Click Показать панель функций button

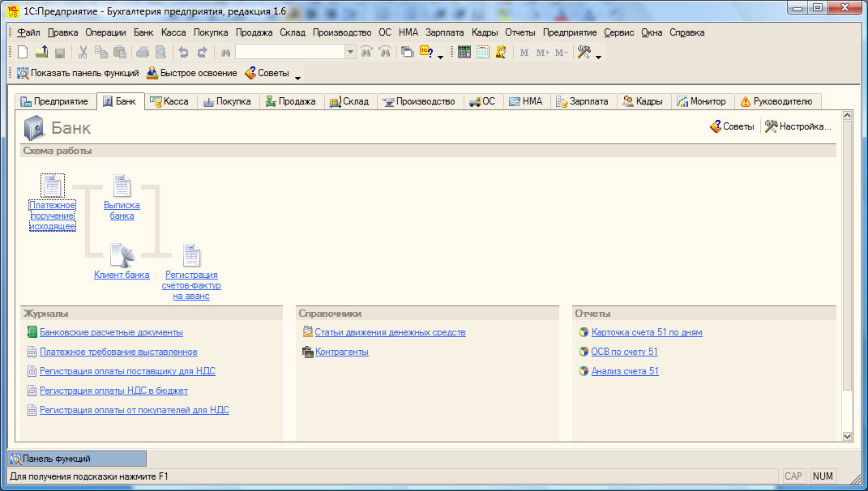click(x=78, y=73)
